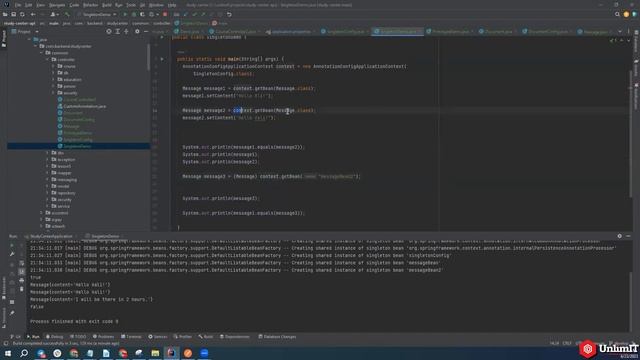The width and height of the screenshot is (640, 360).
Task: Expand the exception folder in tree
Action: coord(48,160)
